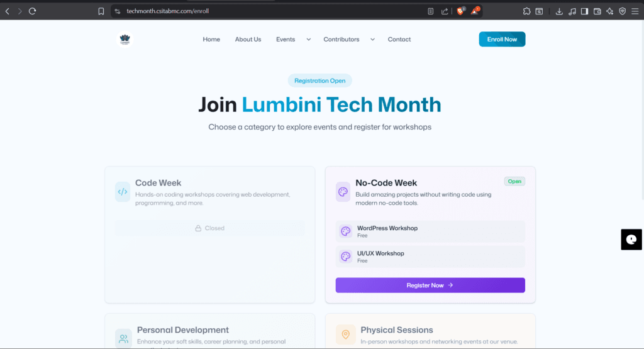
Task: Toggle reader mode in address bar
Action: (431, 11)
